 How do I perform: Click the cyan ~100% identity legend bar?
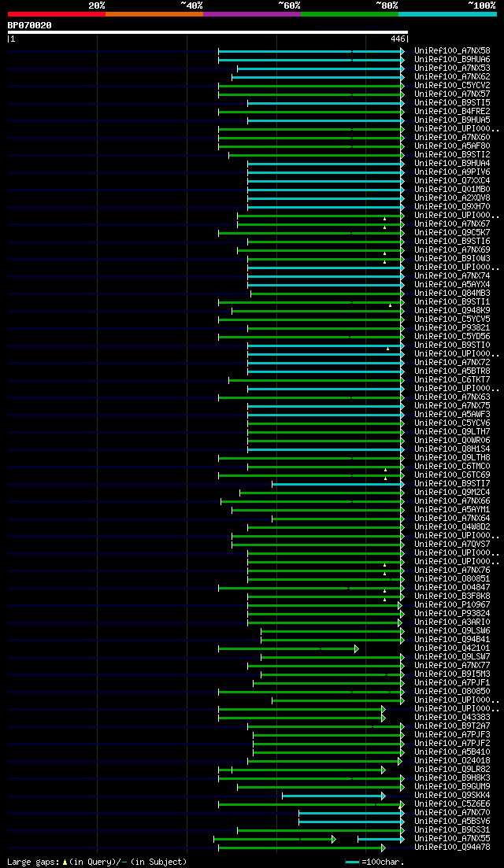pyautogui.click(x=447, y=13)
